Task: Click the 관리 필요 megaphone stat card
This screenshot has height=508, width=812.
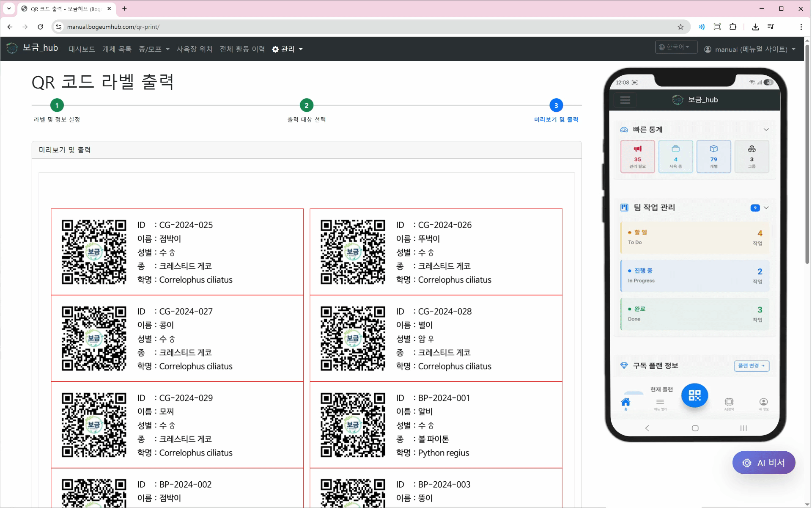Action: click(637, 156)
